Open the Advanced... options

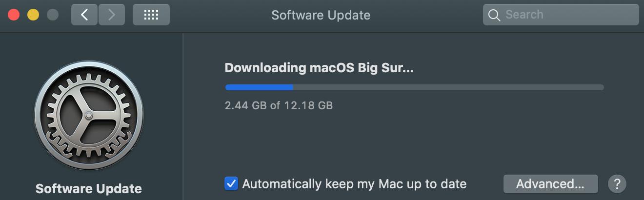coord(550,184)
